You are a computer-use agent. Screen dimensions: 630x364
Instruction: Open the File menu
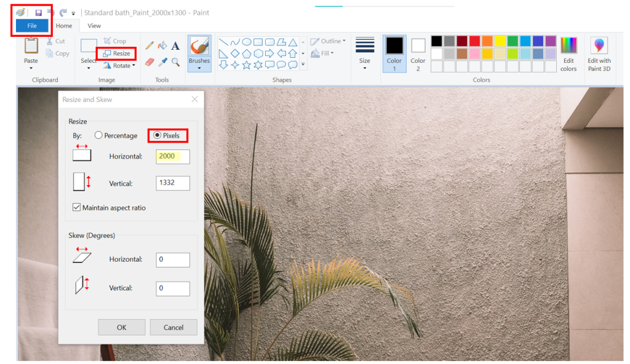tap(31, 26)
